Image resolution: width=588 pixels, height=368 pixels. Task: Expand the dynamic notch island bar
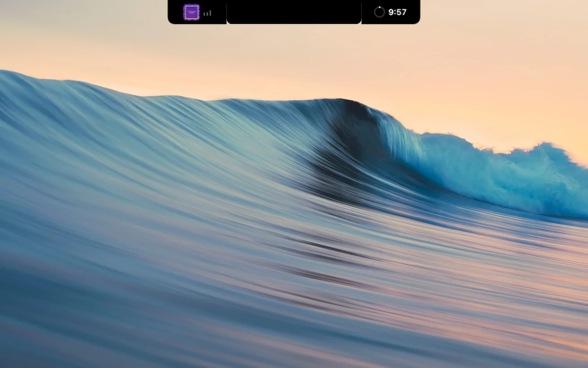click(294, 11)
